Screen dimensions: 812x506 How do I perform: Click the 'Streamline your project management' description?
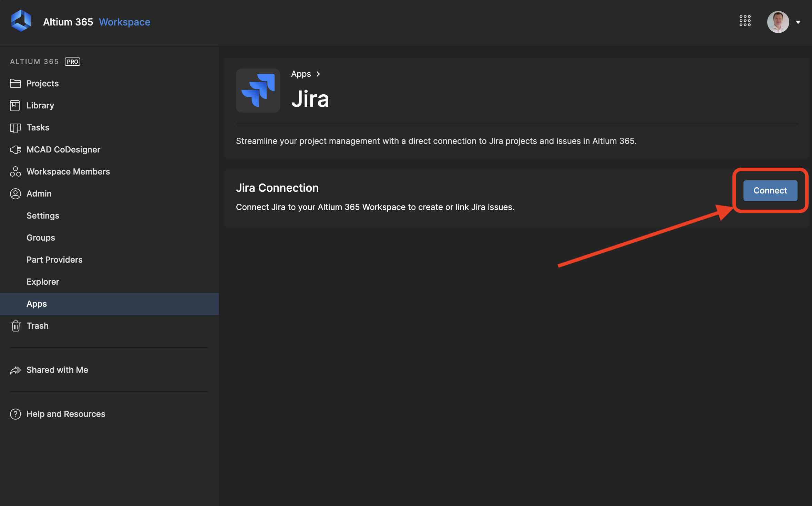[436, 141]
